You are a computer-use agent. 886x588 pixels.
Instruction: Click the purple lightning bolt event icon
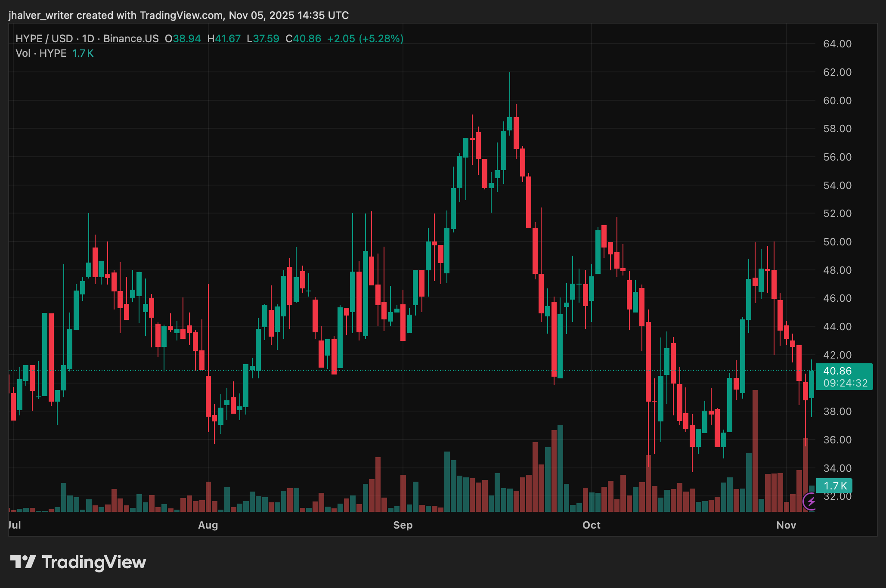[x=811, y=501]
